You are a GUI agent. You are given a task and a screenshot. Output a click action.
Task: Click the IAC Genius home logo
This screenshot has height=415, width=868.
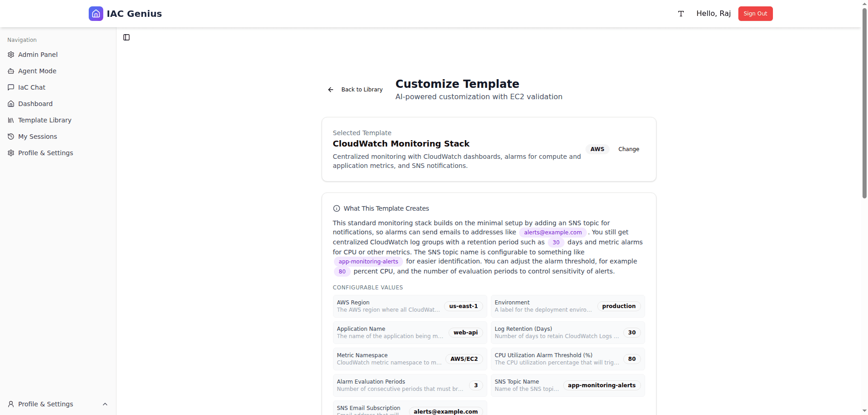[96, 14]
